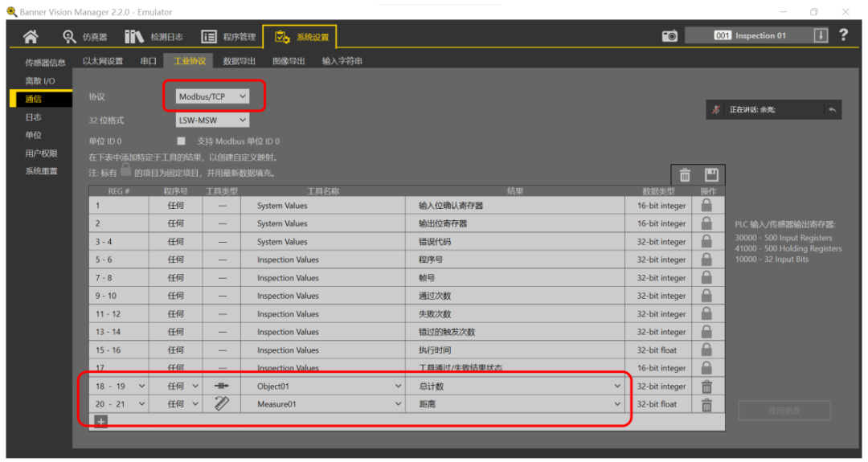Expand the Object01 tool name dropdown
Image resolution: width=868 pixels, height=462 pixels.
(x=398, y=386)
